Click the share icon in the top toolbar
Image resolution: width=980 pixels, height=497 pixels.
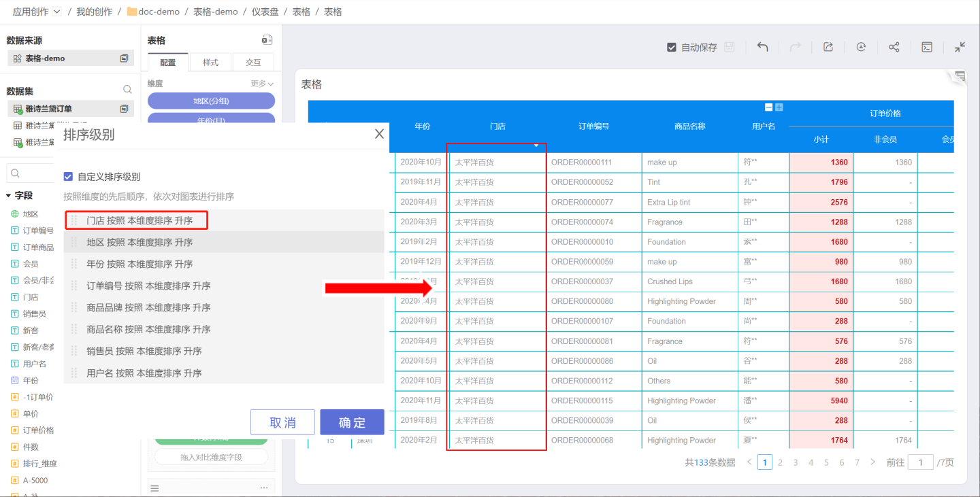coord(894,47)
